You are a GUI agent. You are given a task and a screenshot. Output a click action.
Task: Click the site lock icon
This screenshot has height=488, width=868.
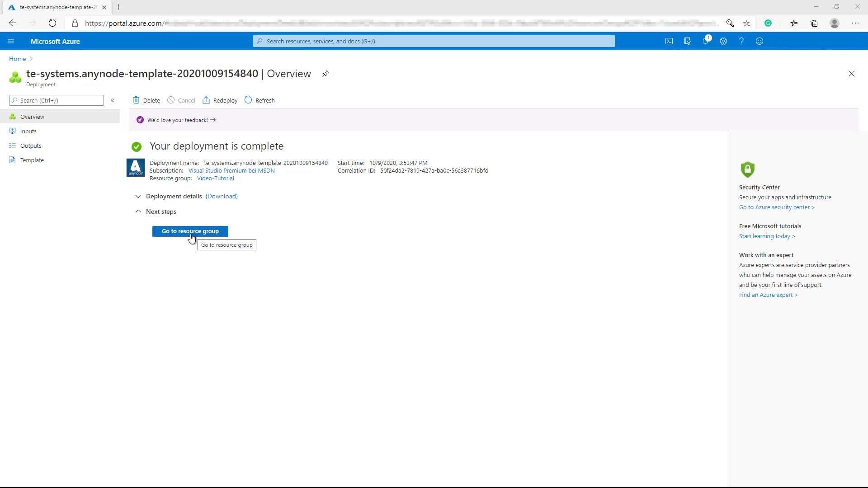pyautogui.click(x=75, y=23)
